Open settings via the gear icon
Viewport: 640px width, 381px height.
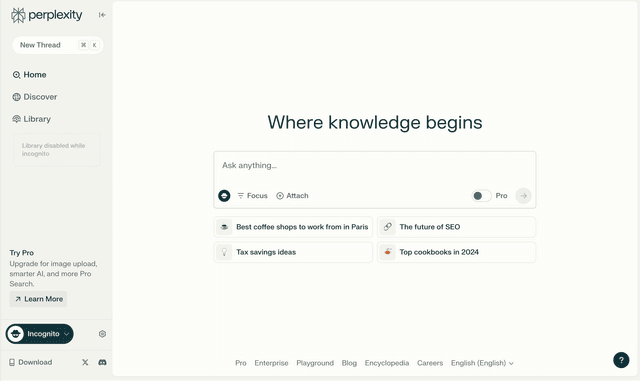tap(102, 334)
